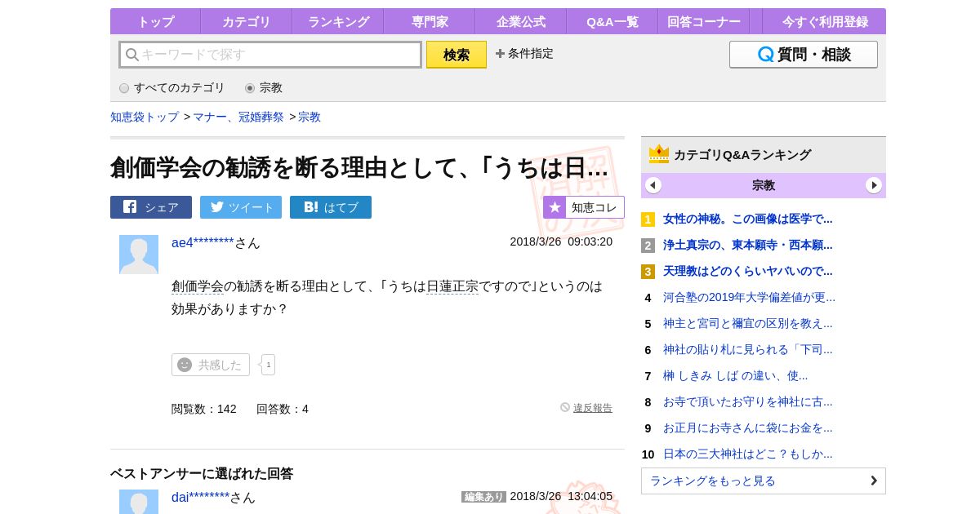Tweet this question
980x514 pixels.
pyautogui.click(x=241, y=207)
